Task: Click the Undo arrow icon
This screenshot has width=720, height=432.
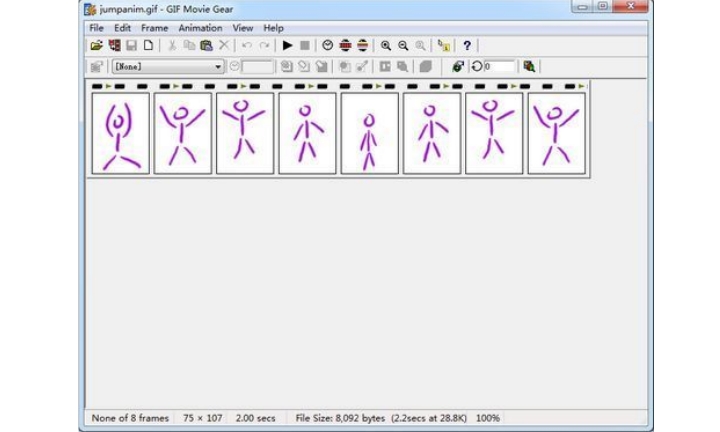Action: tap(247, 45)
